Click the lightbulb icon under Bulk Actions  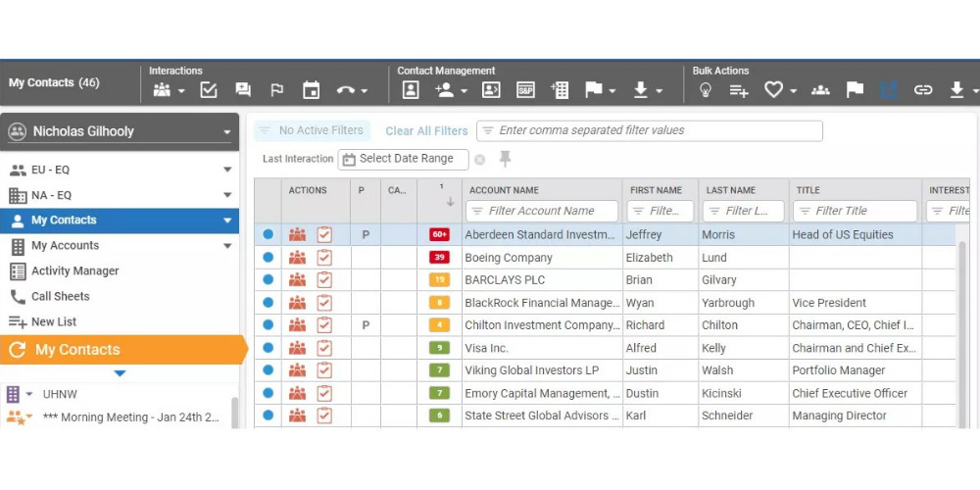click(705, 90)
